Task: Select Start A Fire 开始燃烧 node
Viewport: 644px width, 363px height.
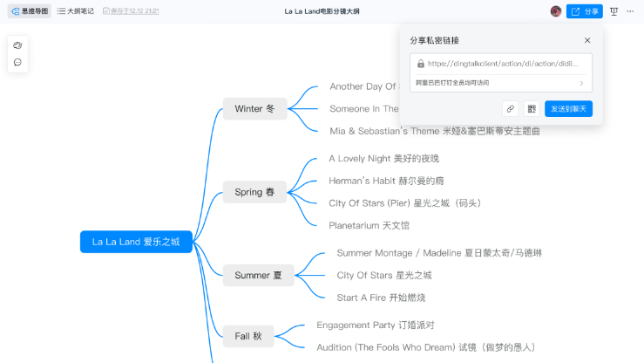Action: click(x=381, y=298)
